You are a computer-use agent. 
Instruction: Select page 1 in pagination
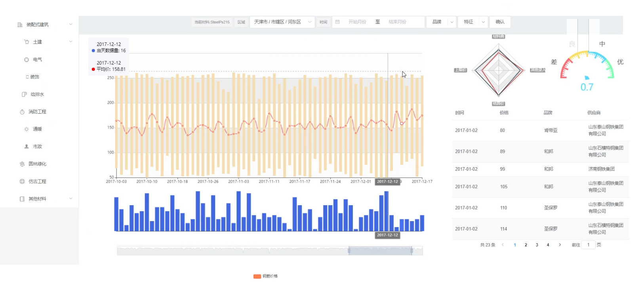(515, 245)
